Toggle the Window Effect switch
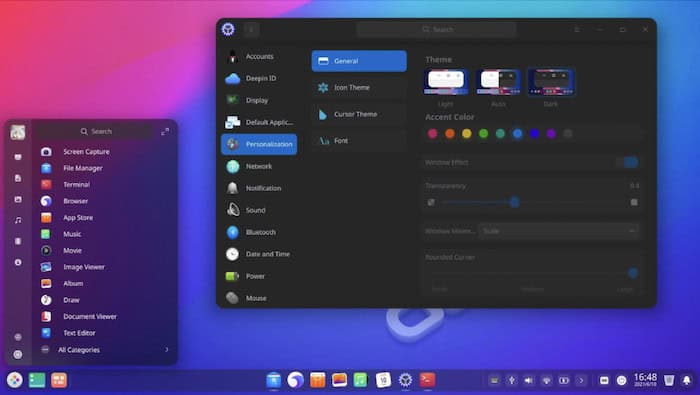Screen dimensions: 700x395 tap(629, 162)
